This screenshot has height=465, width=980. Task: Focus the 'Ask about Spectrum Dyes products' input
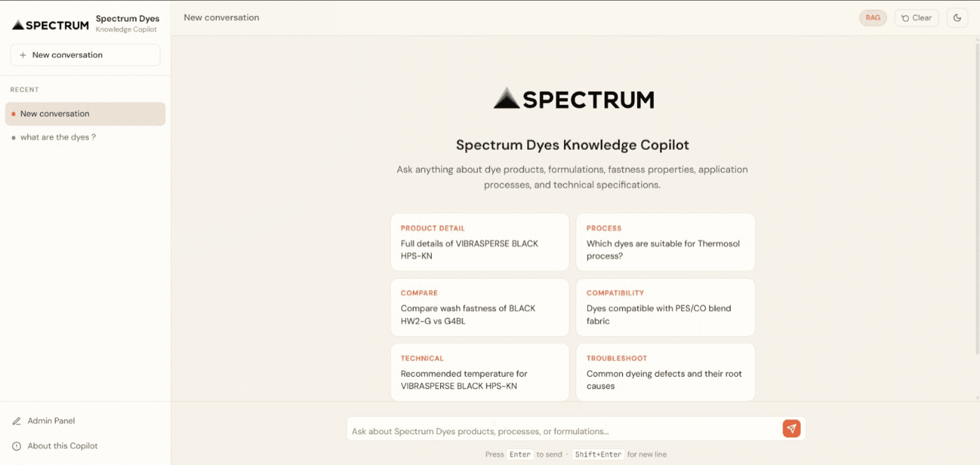click(563, 431)
